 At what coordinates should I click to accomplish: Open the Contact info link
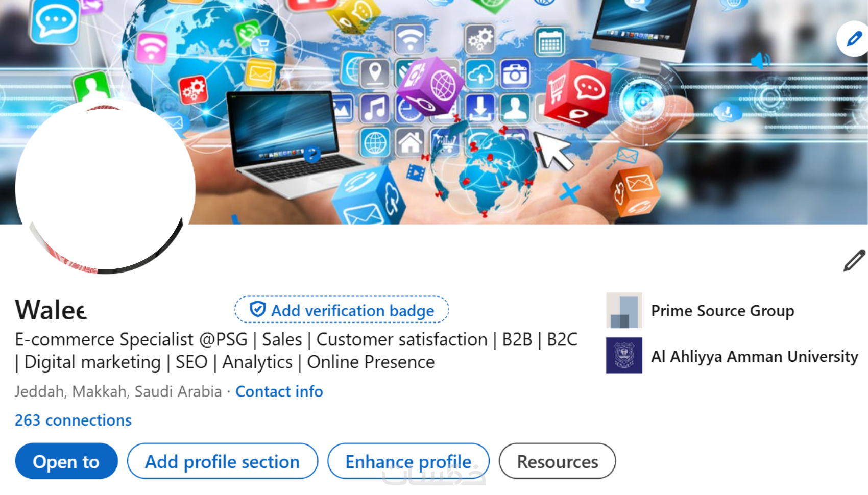click(279, 391)
